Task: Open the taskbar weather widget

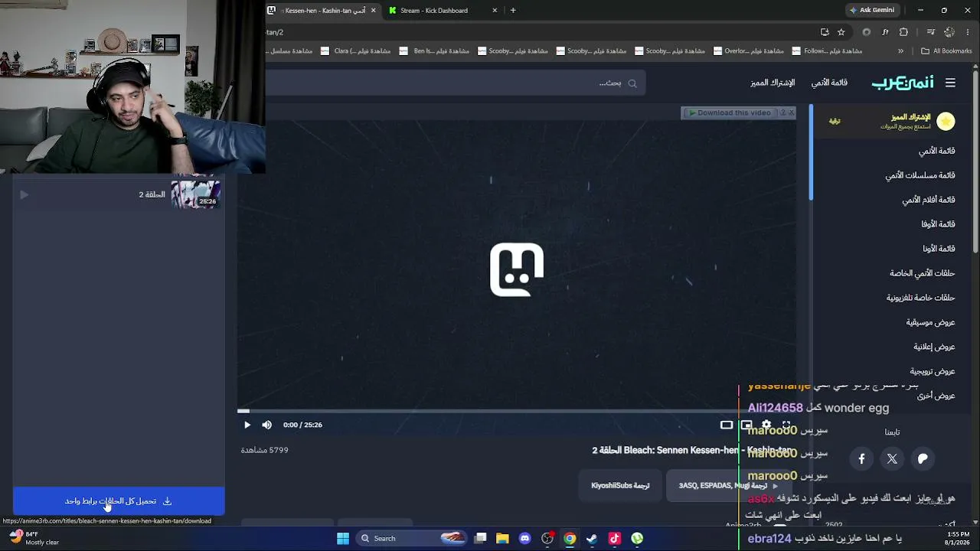Action: [34, 538]
